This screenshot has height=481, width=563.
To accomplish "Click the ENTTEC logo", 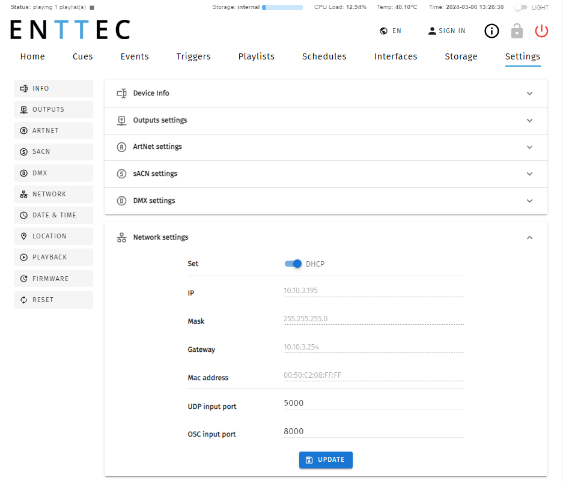I will point(70,29).
